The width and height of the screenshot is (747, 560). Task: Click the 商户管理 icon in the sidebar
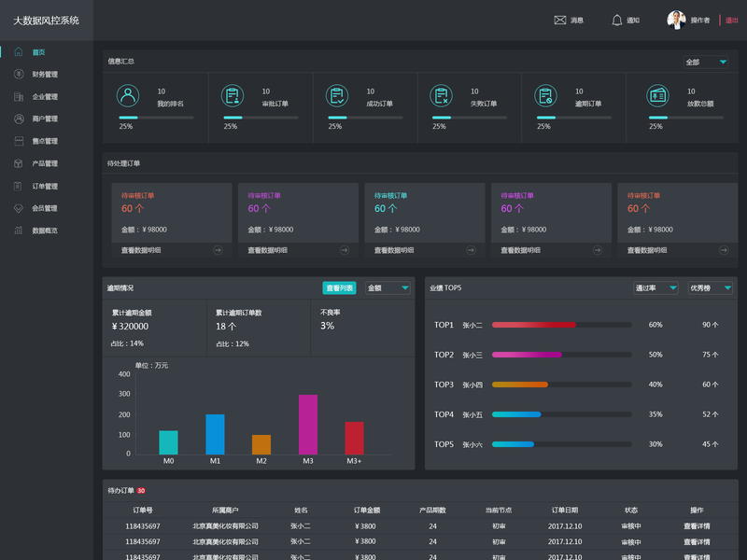(19, 119)
